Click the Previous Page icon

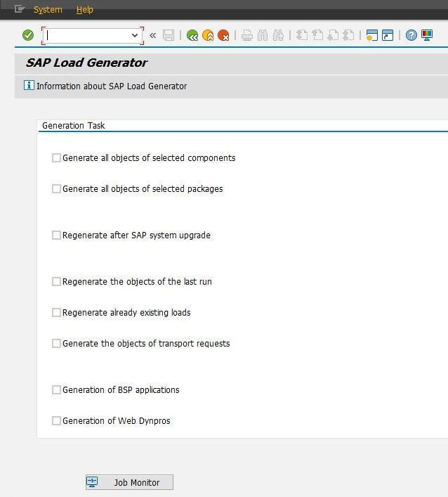tap(317, 35)
